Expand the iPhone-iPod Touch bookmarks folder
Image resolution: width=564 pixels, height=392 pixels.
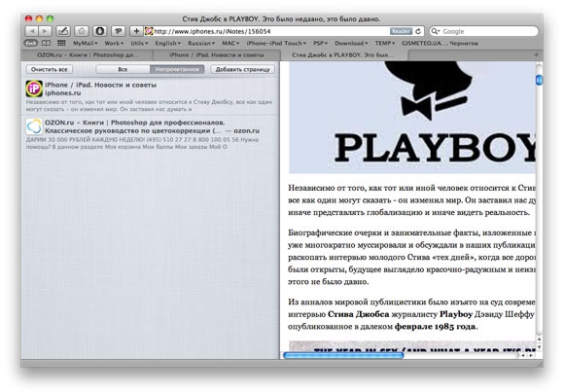(x=276, y=43)
